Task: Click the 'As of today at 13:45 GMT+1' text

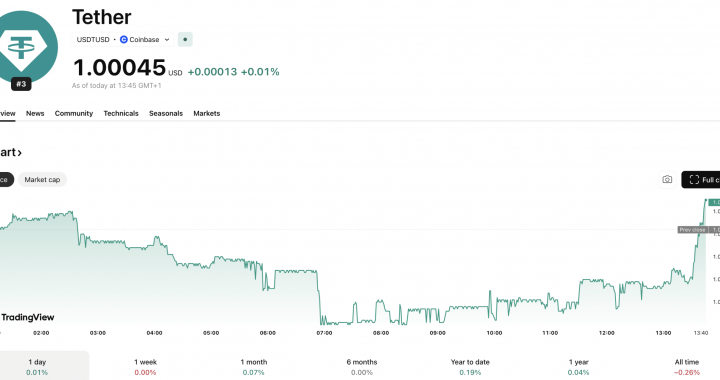Action: coord(117,85)
